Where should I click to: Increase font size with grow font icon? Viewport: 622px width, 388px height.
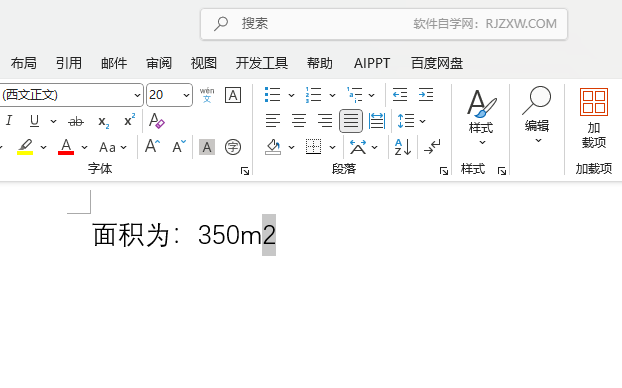click(152, 146)
